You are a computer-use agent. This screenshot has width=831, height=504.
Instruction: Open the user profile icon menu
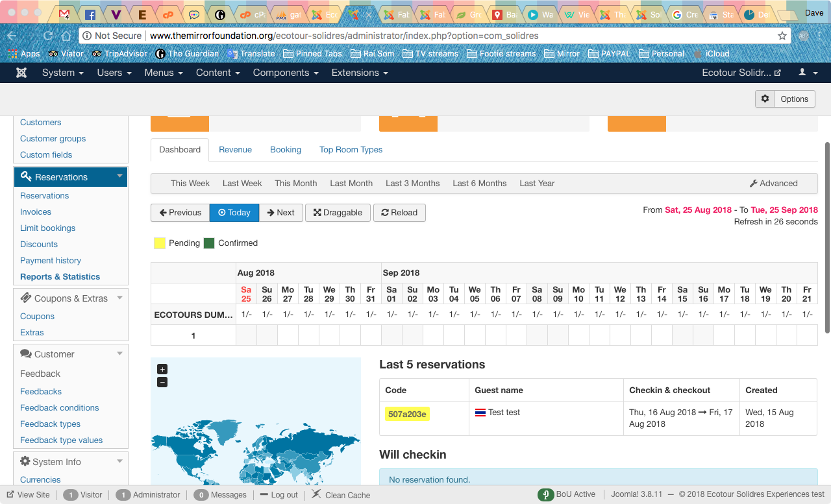pos(808,73)
